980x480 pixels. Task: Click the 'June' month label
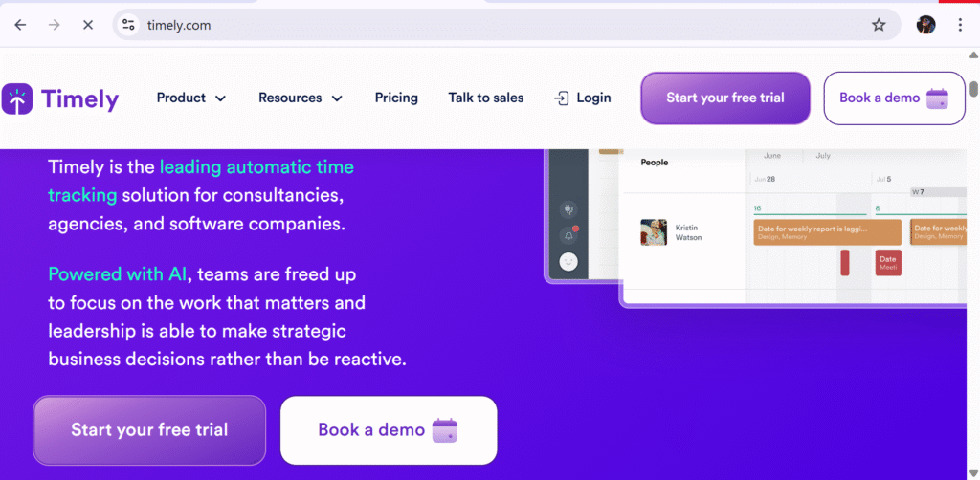(772, 156)
